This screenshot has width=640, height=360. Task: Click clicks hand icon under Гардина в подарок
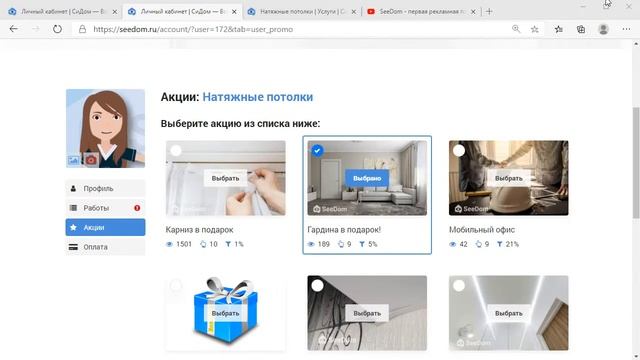point(341,244)
